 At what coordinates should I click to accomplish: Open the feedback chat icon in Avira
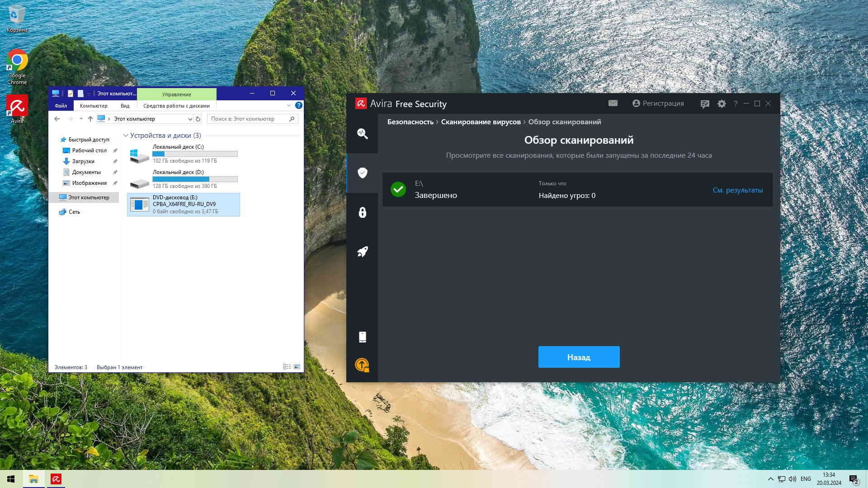click(x=704, y=104)
